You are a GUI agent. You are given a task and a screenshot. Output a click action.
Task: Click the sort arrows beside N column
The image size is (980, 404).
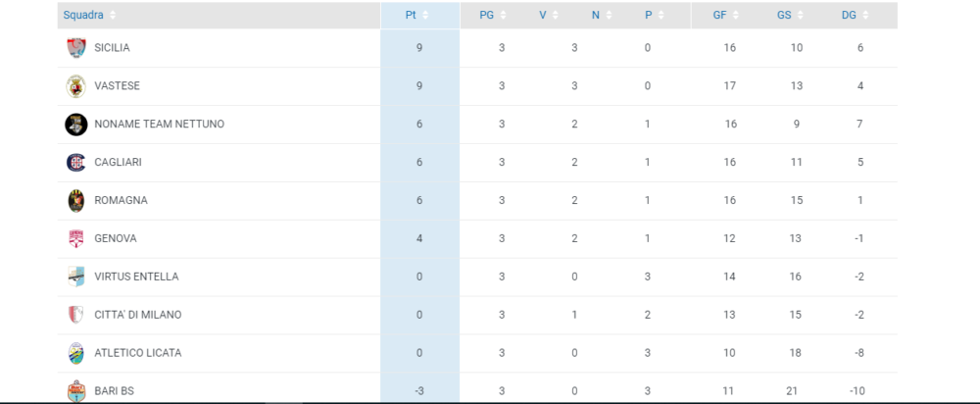609,16
